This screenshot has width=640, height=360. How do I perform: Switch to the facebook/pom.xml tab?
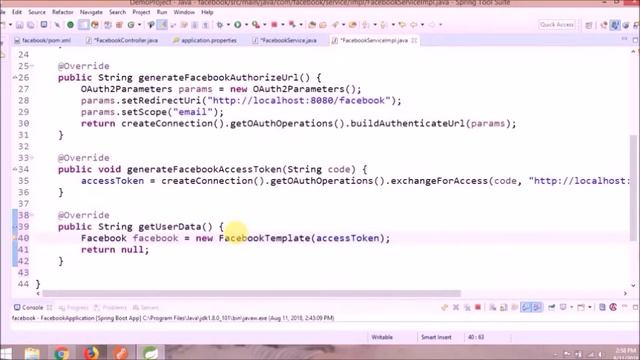click(x=42, y=40)
